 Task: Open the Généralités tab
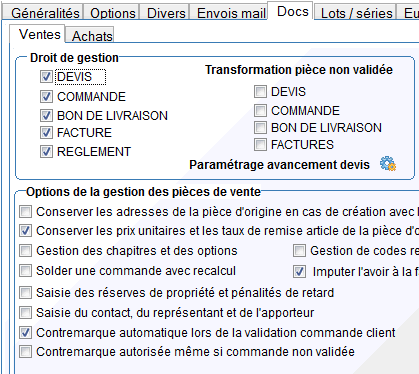tap(45, 13)
